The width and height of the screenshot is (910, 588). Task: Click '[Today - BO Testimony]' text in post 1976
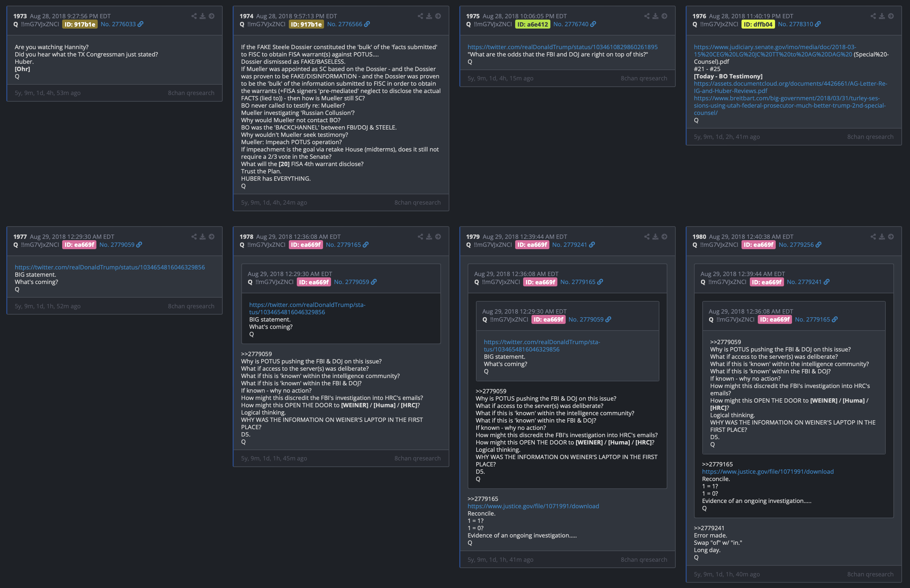pos(728,76)
